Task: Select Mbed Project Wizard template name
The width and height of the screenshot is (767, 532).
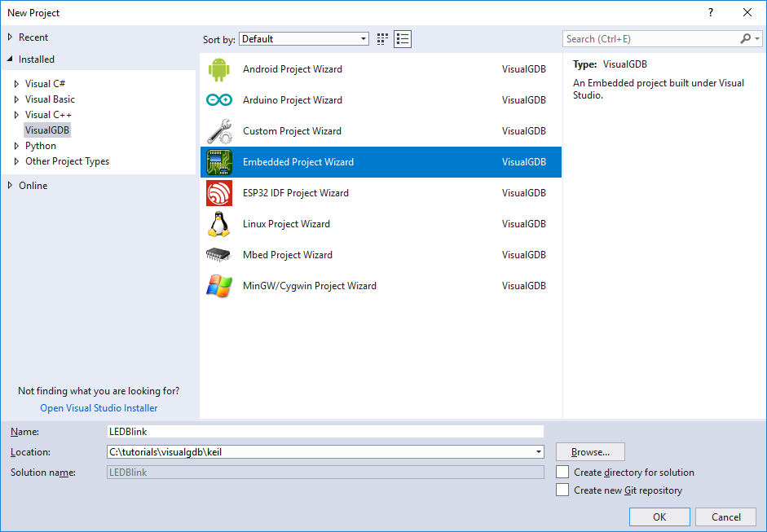Action: coord(288,255)
